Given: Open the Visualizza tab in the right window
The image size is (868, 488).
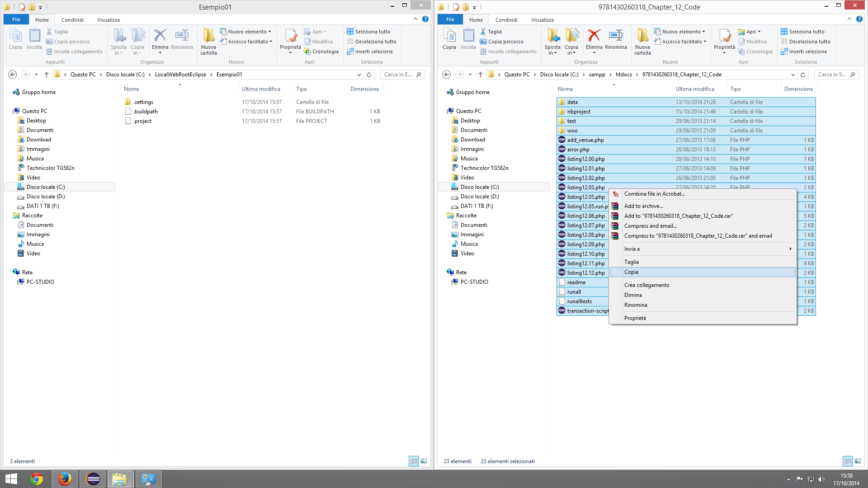Looking at the screenshot, I should tap(542, 20).
